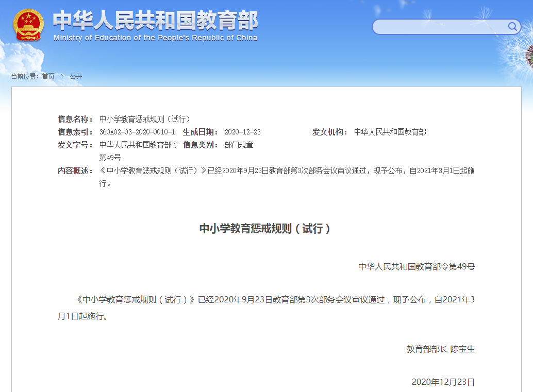
Task: Click the 发文字号 value 教育部令 第49号
Action: pyautogui.click(x=139, y=151)
